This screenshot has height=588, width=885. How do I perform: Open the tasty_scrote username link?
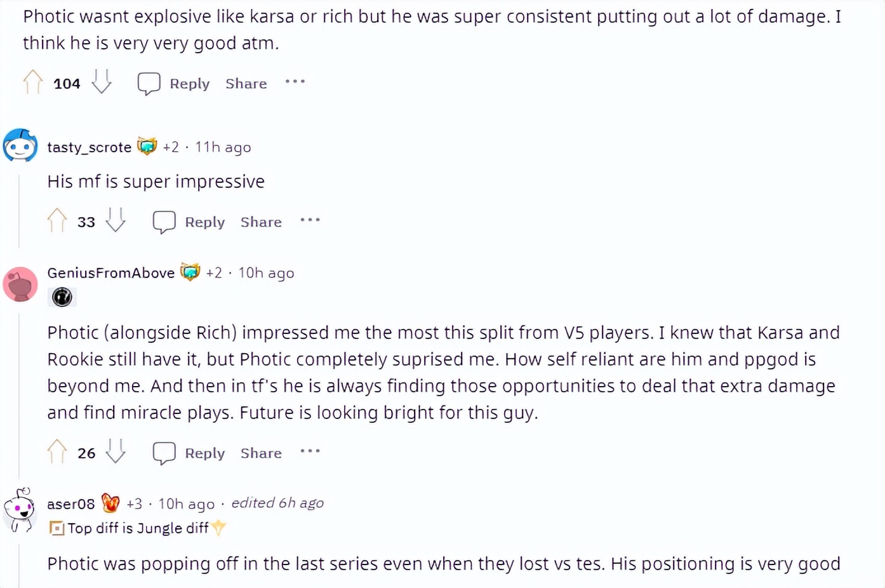(89, 147)
